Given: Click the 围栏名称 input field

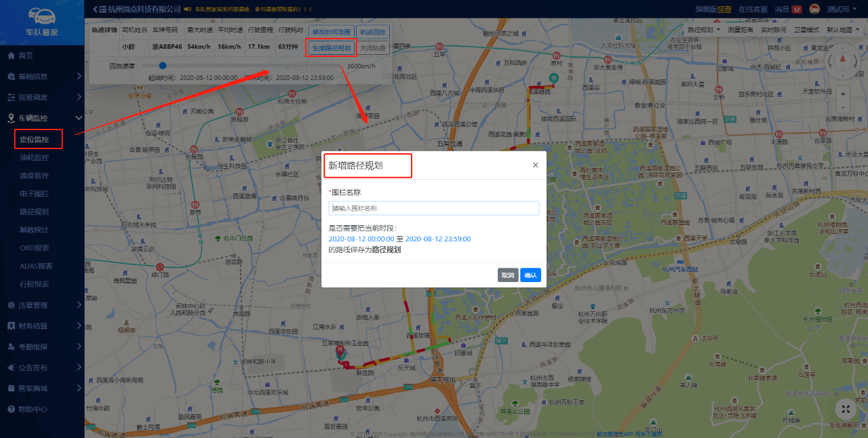Looking at the screenshot, I should tap(434, 208).
